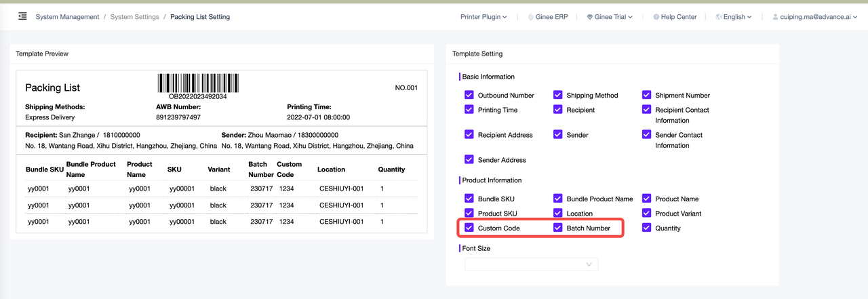Click the barcode in template preview

198,83
